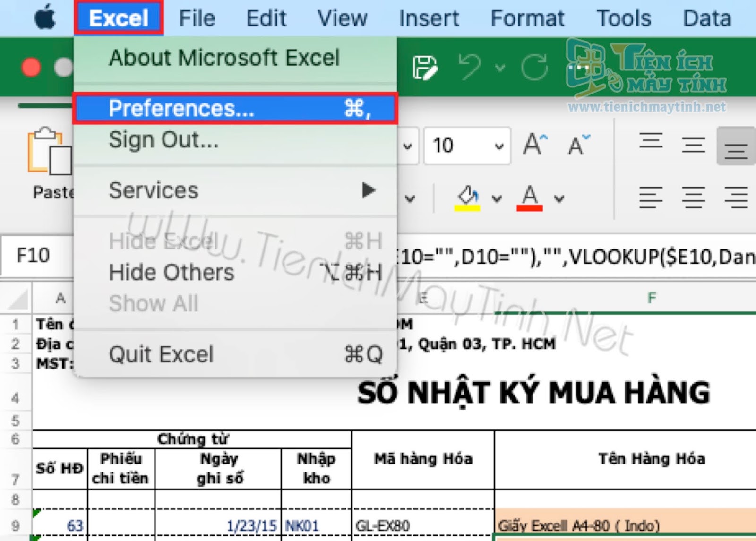Open the Undo history dropdown arrow
The height and width of the screenshot is (541, 756).
tap(500, 68)
